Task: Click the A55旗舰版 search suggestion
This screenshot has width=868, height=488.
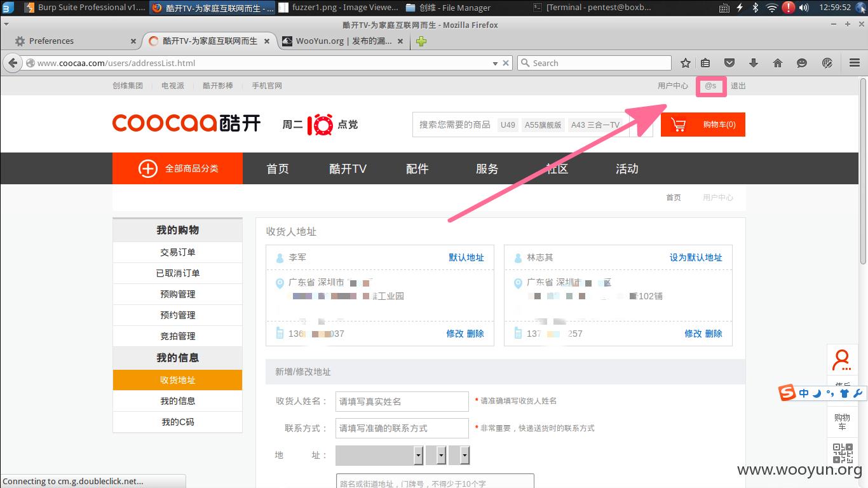Action: point(543,125)
